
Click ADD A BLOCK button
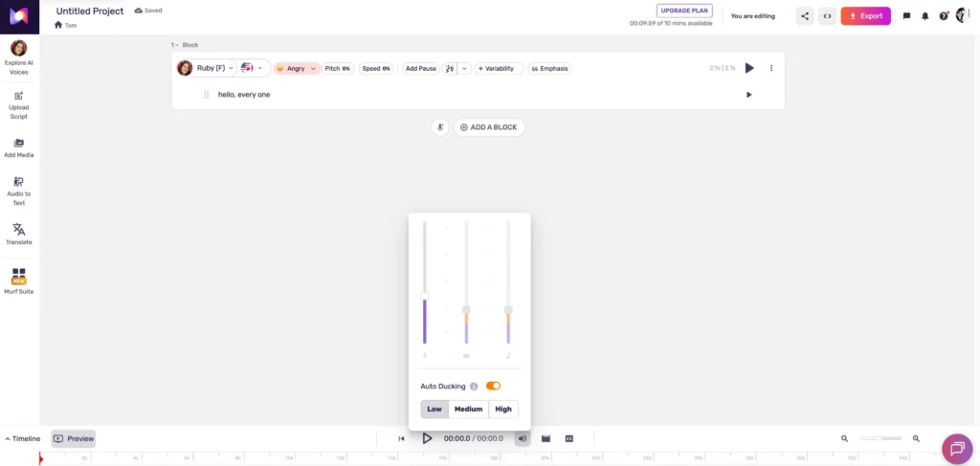(489, 127)
